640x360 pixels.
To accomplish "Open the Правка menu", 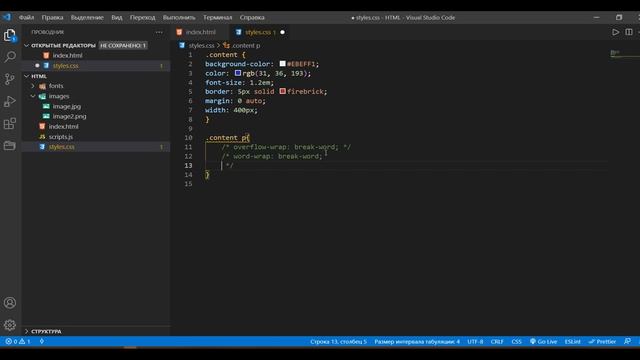I will coord(52,18).
